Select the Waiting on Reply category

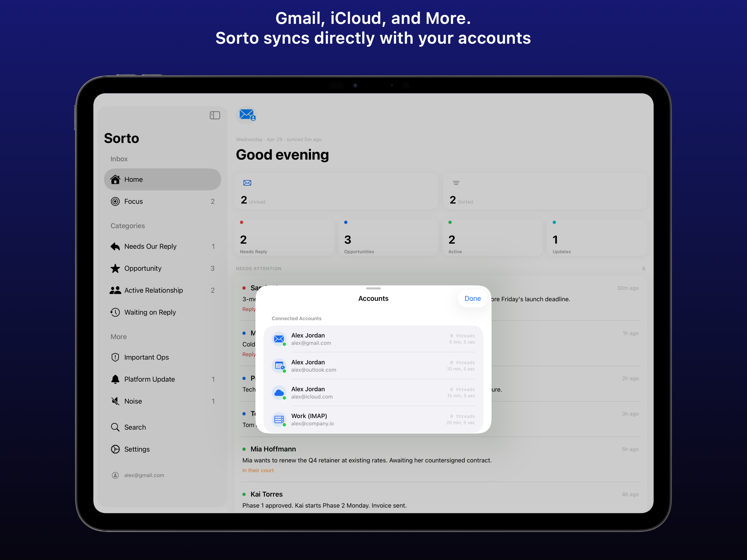pyautogui.click(x=162, y=312)
